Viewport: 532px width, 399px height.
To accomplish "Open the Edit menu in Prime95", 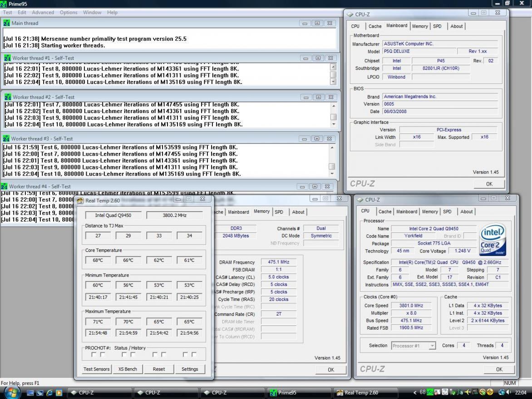I will click(22, 12).
